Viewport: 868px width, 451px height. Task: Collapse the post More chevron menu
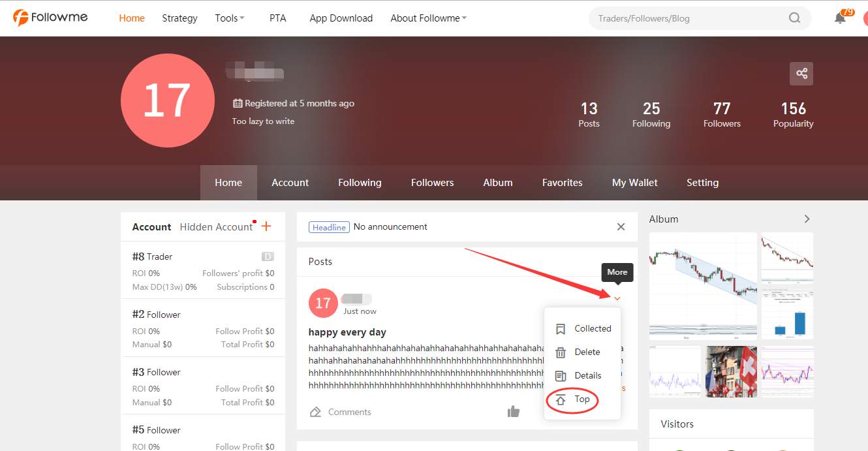[x=617, y=298]
